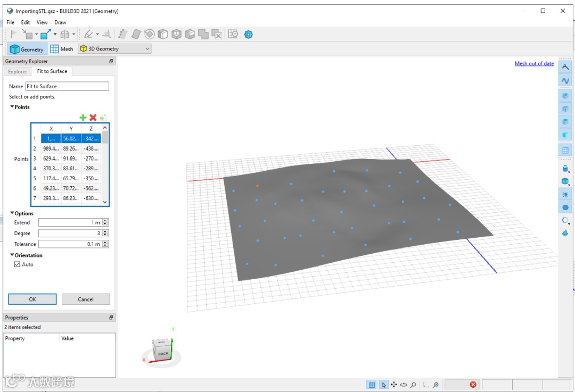Click the first gray cube solid icon
The width and height of the screenshot is (575, 392).
163,35
